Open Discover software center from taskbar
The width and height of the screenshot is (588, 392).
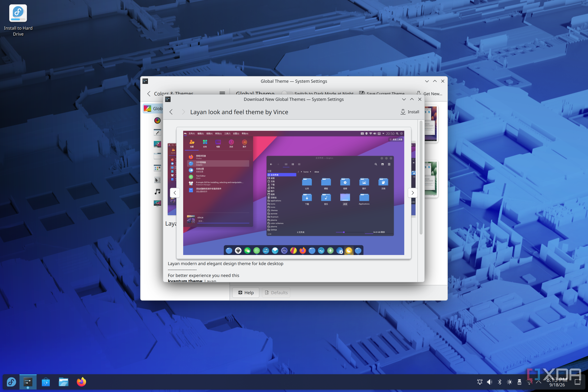46,382
